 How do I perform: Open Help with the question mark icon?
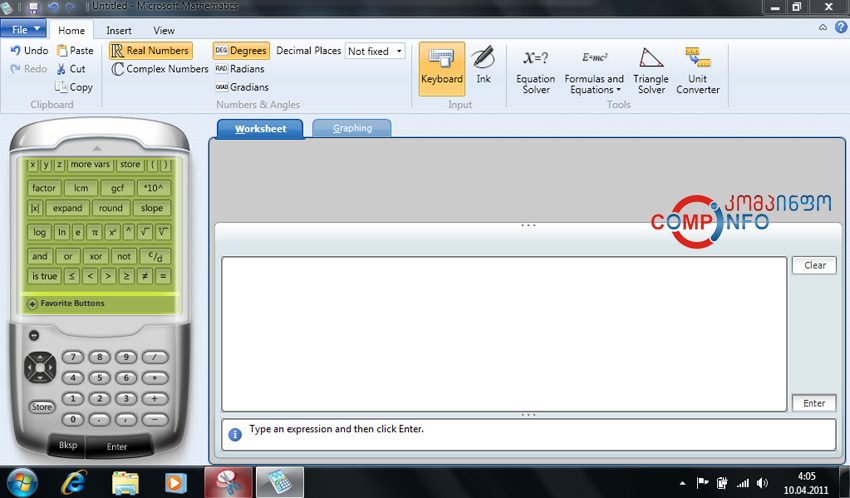[x=841, y=27]
